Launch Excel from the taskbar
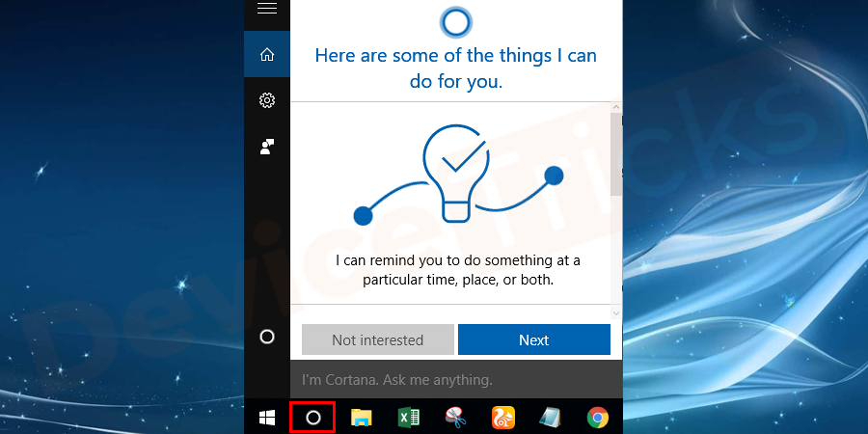The width and height of the screenshot is (868, 434). coord(409,418)
